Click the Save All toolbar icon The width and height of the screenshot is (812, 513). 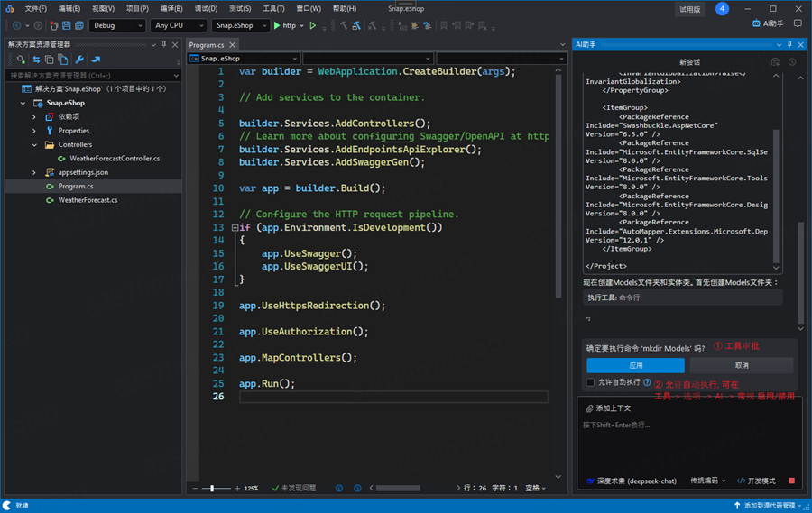[79, 25]
